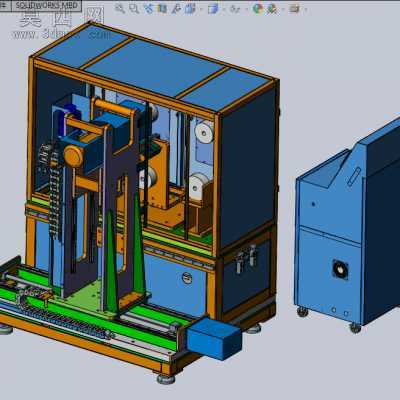Open the SOLIDWORKS MBD tab

click(x=46, y=5)
